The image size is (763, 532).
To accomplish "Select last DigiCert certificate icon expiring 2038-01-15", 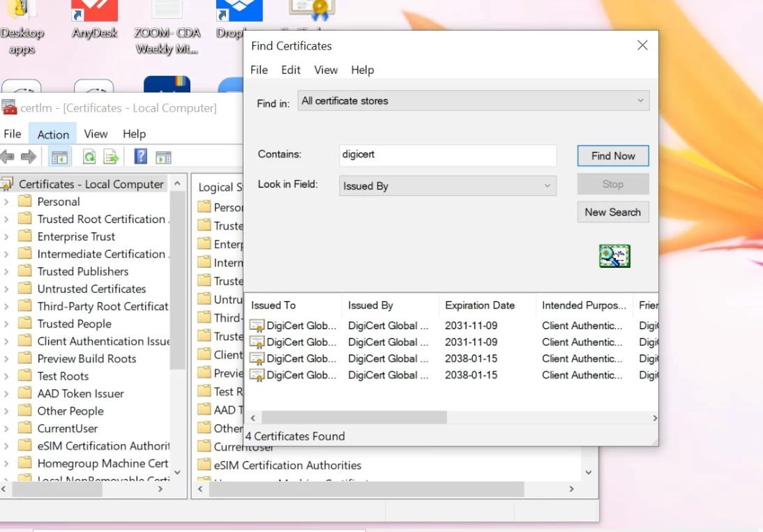I will tap(257, 375).
